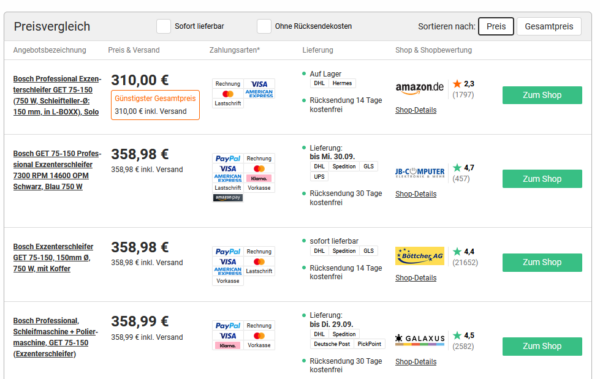
Task: View Shop-Details for JB-Computer
Action: pos(416,194)
